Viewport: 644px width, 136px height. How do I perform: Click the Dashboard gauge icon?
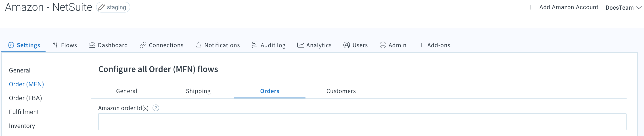pos(92,45)
